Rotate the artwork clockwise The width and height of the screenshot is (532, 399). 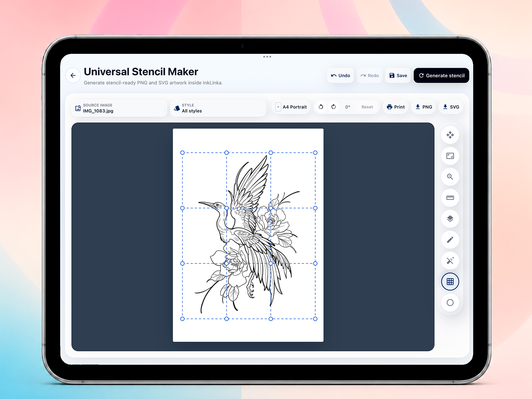(334, 107)
